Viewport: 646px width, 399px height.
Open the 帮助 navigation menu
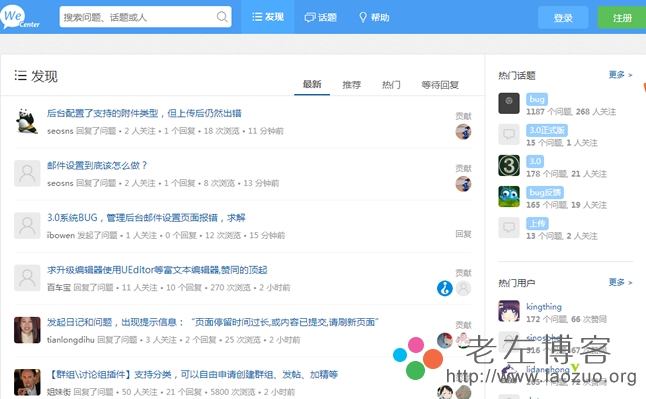374,17
